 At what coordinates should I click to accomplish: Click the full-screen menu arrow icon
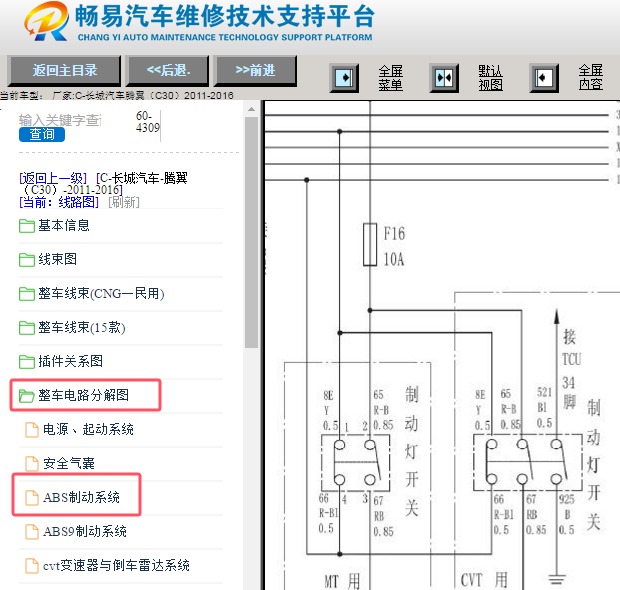pyautogui.click(x=344, y=78)
